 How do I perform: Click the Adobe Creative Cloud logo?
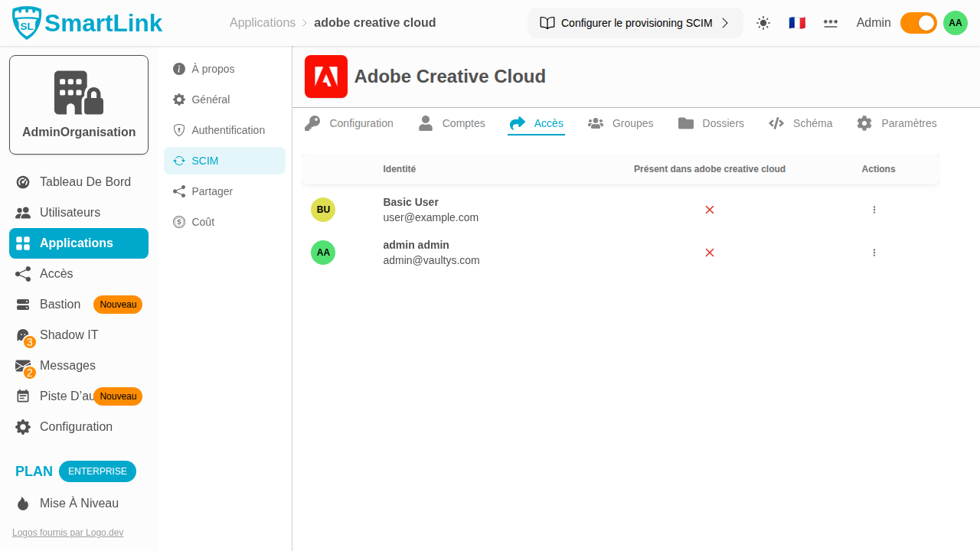[x=326, y=77]
